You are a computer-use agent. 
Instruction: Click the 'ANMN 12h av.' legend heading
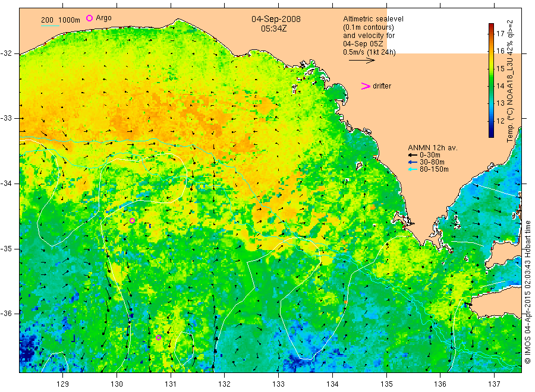tap(433, 148)
